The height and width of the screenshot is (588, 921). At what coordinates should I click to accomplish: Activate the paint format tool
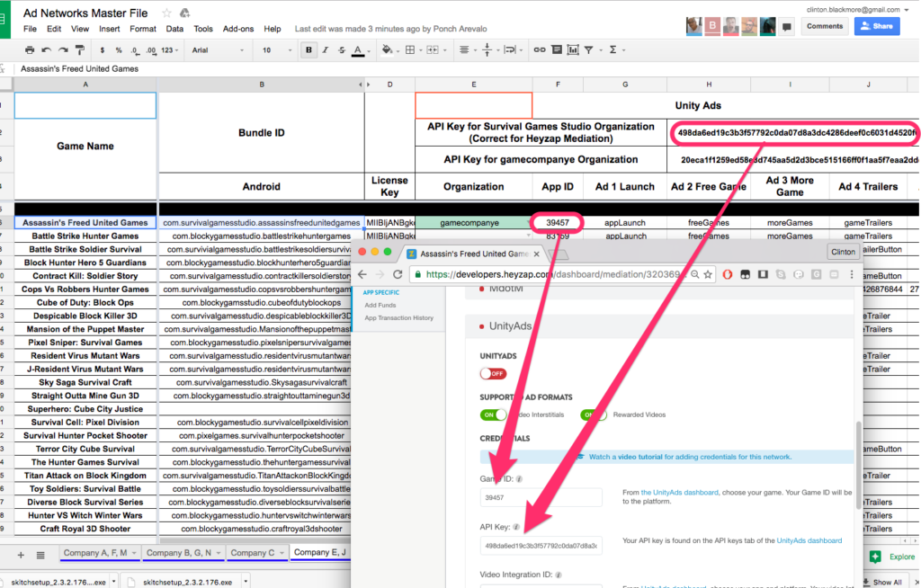click(80, 50)
